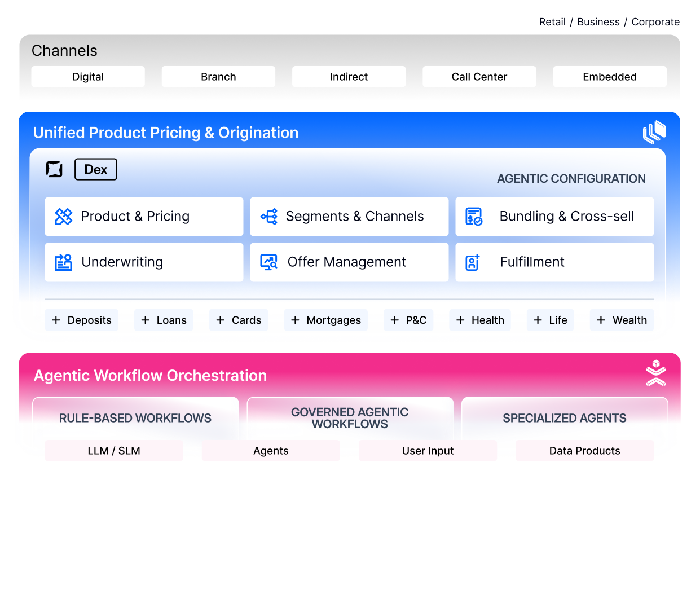
Task: Add the Wealth product chip
Action: click(x=622, y=320)
